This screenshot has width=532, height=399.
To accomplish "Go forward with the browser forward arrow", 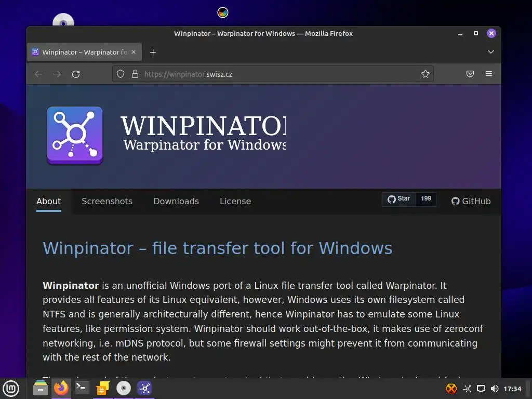I will coord(57,74).
